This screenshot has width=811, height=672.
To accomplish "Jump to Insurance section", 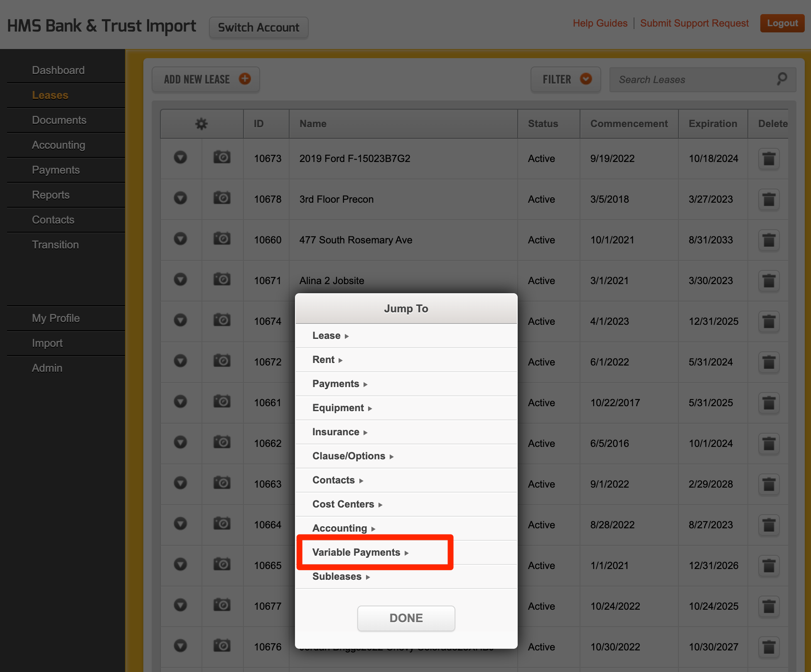I will [x=406, y=432].
